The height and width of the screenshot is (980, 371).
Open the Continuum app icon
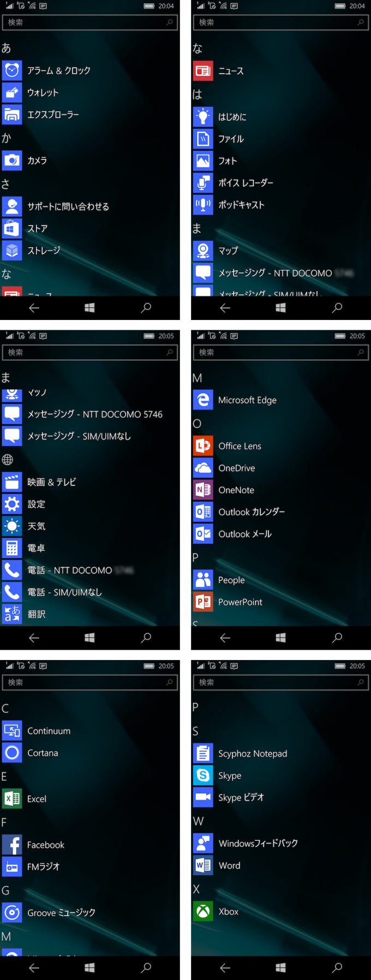(x=12, y=731)
